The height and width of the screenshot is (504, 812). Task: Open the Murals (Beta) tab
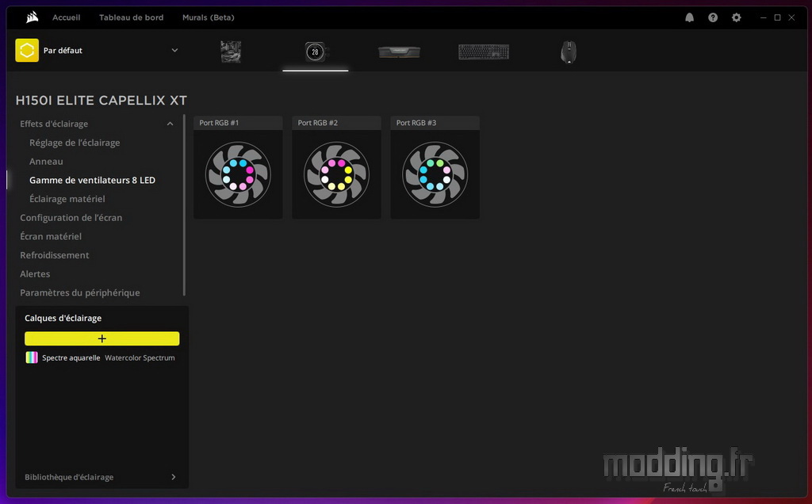coord(209,17)
